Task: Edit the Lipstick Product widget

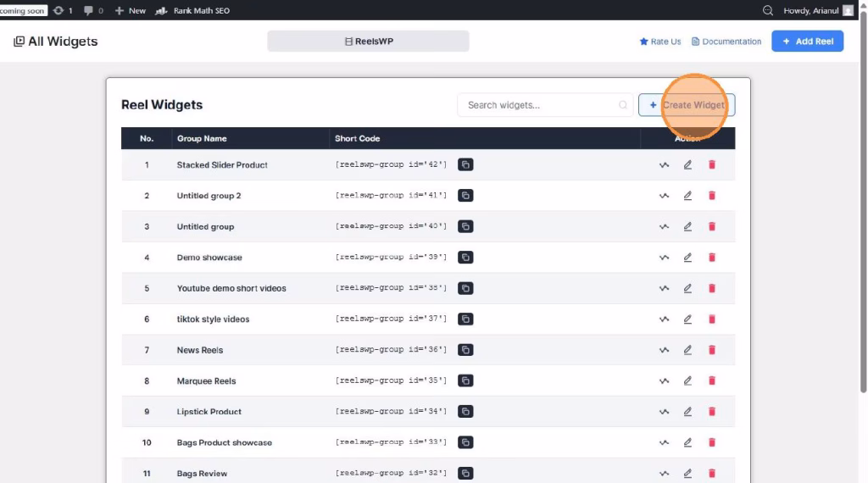Action: pyautogui.click(x=687, y=412)
